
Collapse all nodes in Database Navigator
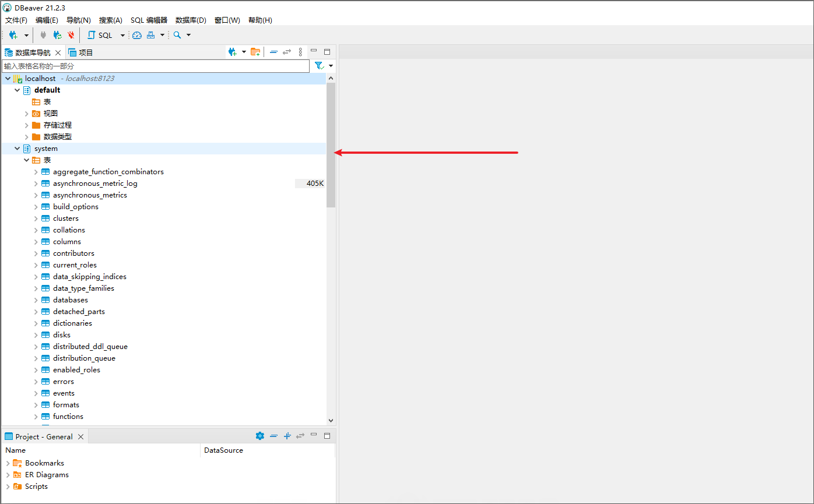click(x=273, y=52)
